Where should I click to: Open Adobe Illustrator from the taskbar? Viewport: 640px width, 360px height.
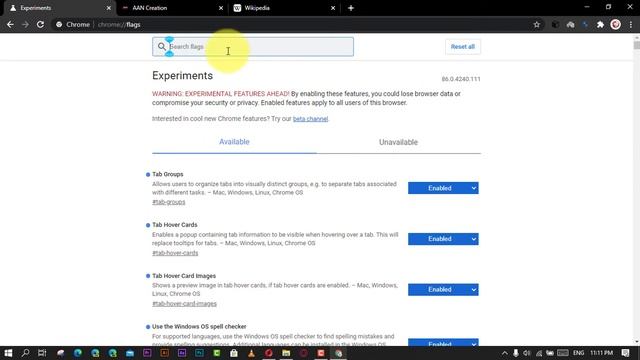(x=164, y=353)
